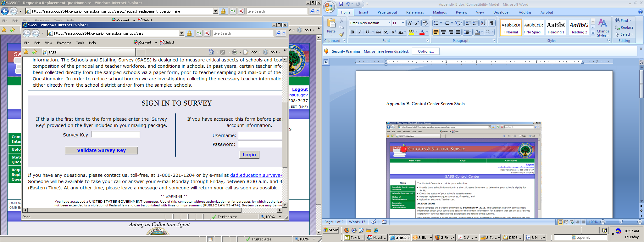Screen dimensions: 644x242
Task: Click the Windows Start button
Action: [x=331, y=230]
